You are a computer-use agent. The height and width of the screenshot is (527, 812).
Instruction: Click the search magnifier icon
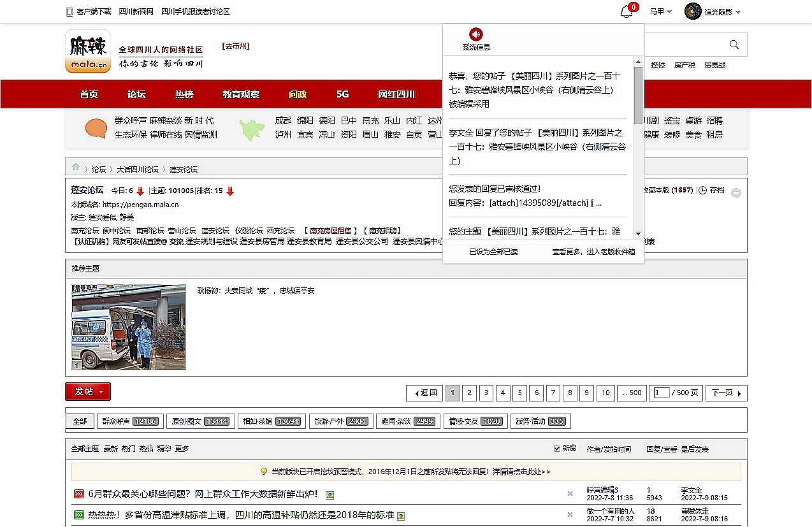[x=734, y=45]
